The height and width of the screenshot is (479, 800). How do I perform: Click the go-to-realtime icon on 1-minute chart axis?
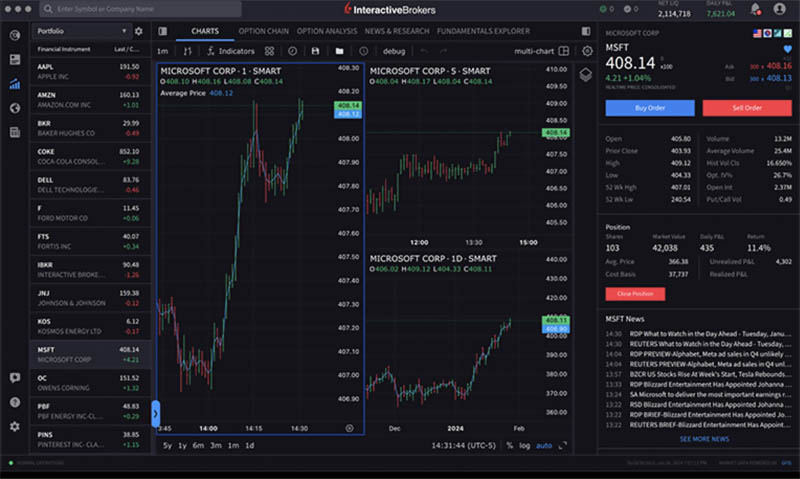349,428
